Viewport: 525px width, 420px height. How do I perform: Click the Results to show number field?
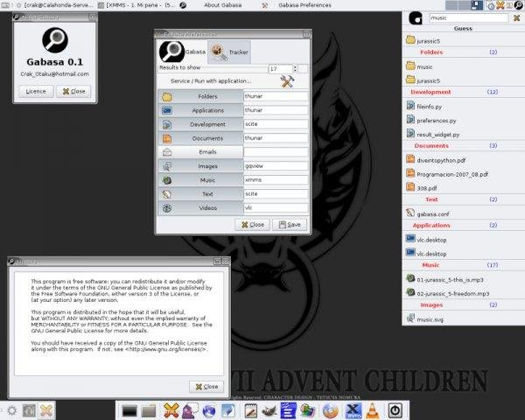pos(281,68)
